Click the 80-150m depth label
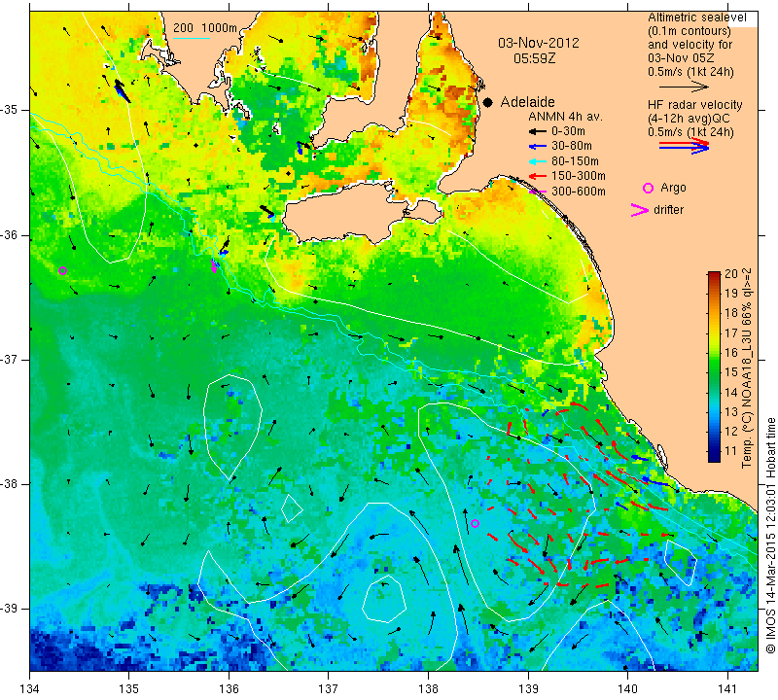The height and width of the screenshot is (700, 778). click(575, 161)
